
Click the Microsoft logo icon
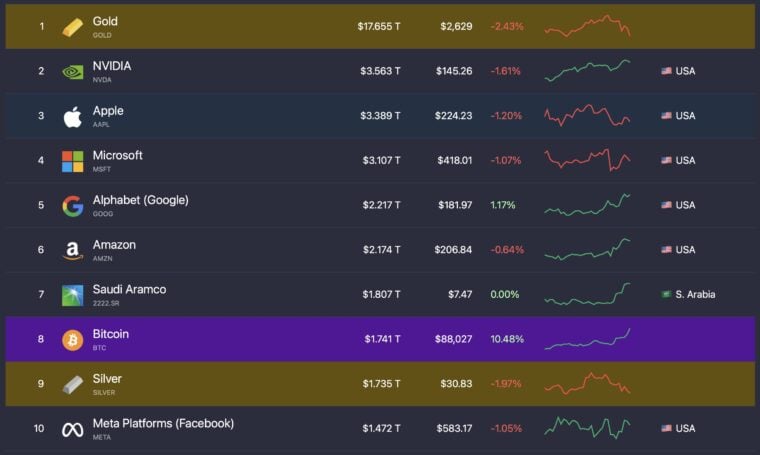pos(72,161)
